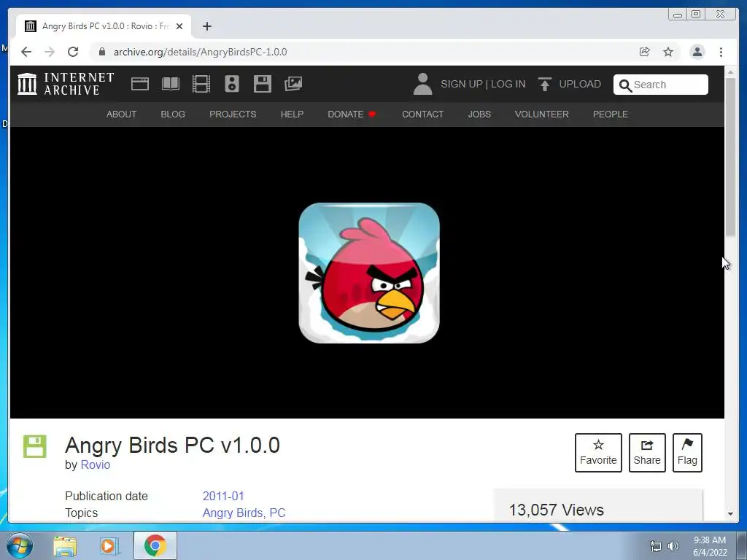Click the upload arrow icon

[544, 84]
